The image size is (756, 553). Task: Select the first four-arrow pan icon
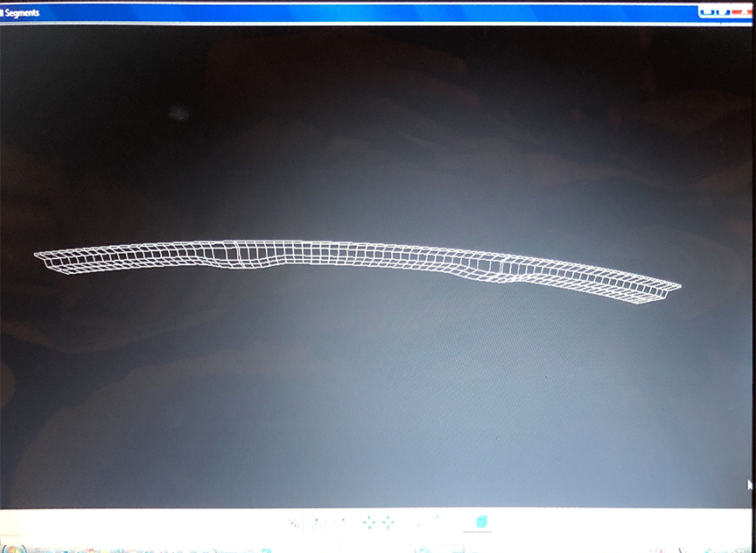[369, 522]
